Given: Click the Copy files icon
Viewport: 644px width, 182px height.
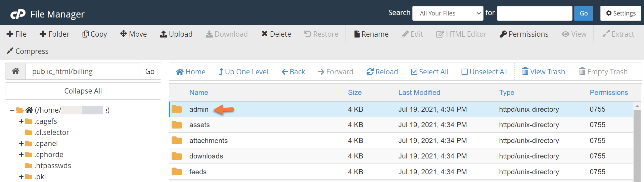Looking at the screenshot, I should (x=86, y=34).
